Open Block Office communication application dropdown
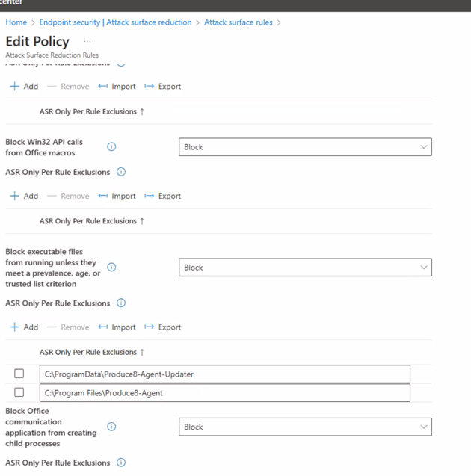471x476 pixels. coord(305,427)
